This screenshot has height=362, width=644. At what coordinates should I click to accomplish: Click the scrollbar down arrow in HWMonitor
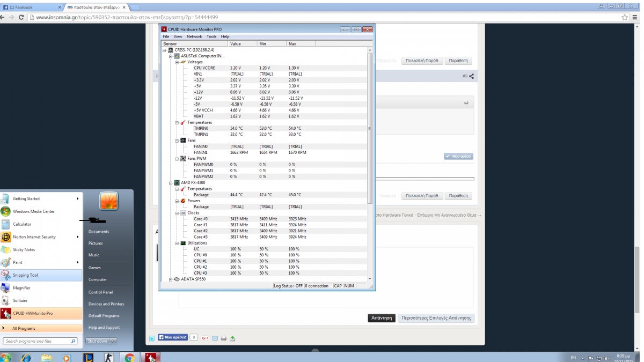(369, 278)
